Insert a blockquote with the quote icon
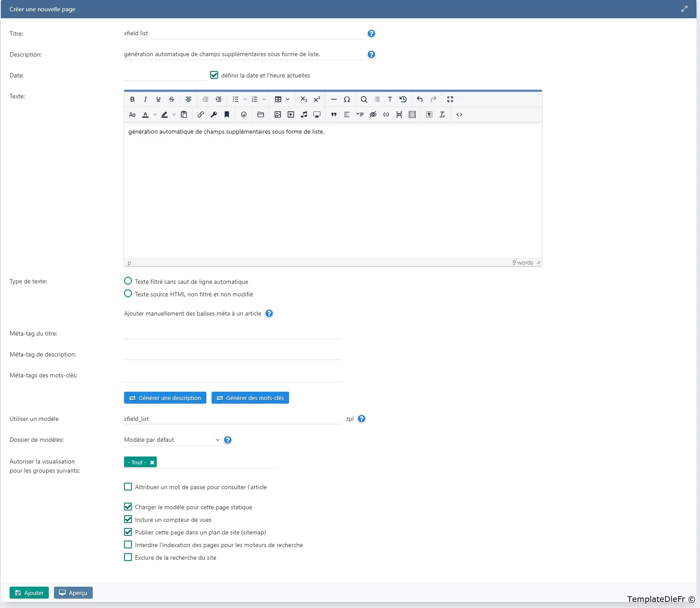Screen dimensions: 700x608 click(334, 114)
